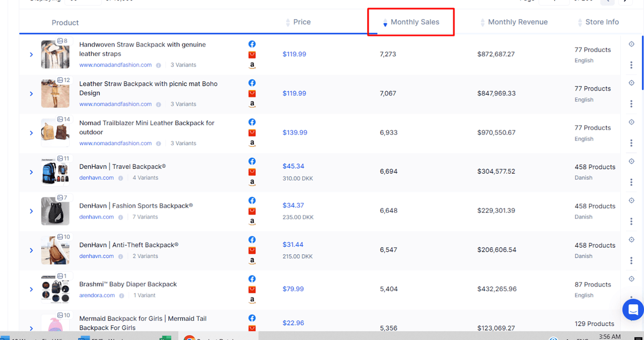Click the 3:56 AM taskbar clock
The height and width of the screenshot is (340, 644).
[609, 337]
